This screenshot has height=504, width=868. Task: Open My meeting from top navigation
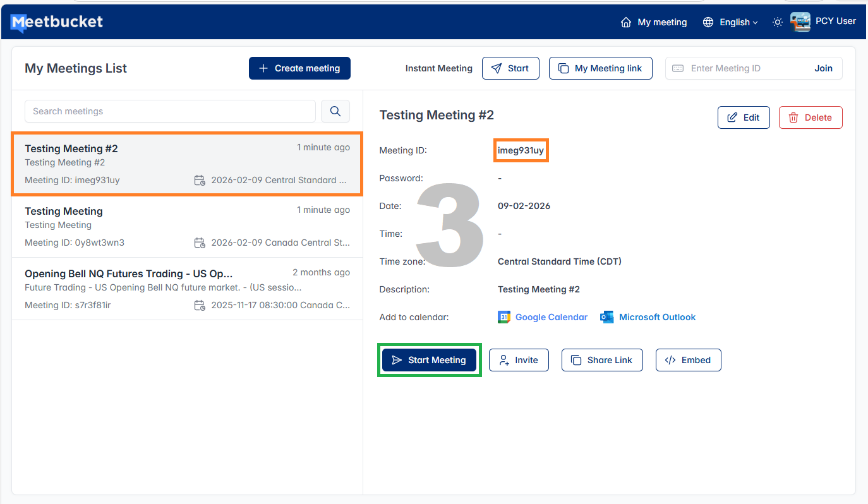tap(654, 22)
